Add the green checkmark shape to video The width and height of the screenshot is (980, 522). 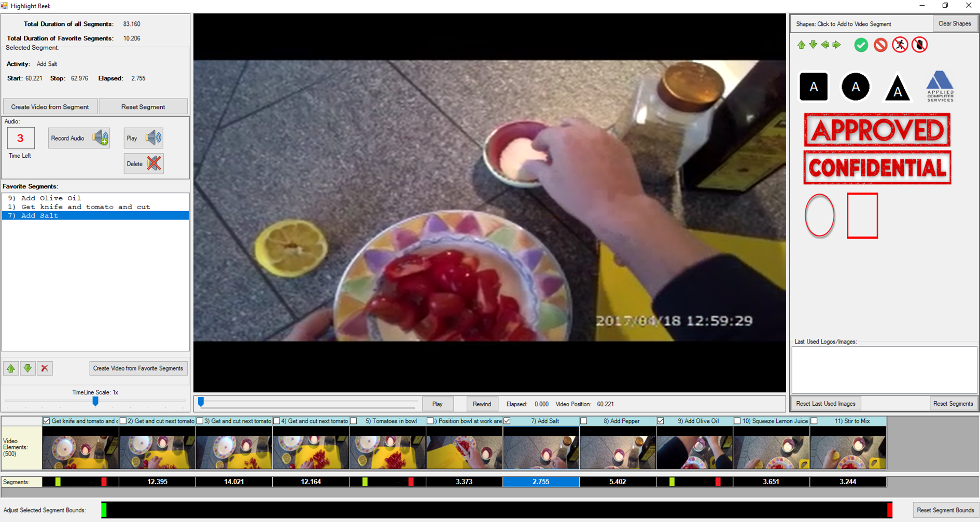point(861,45)
